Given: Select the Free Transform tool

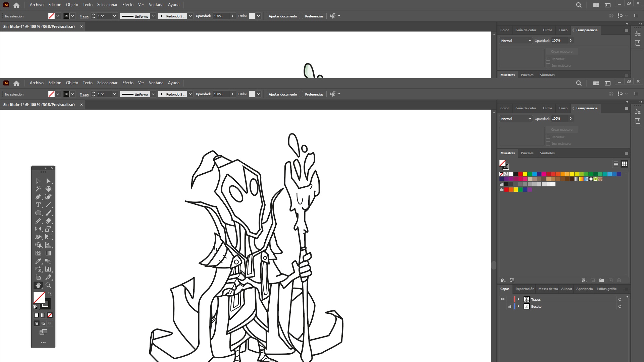Looking at the screenshot, I should pos(48,237).
